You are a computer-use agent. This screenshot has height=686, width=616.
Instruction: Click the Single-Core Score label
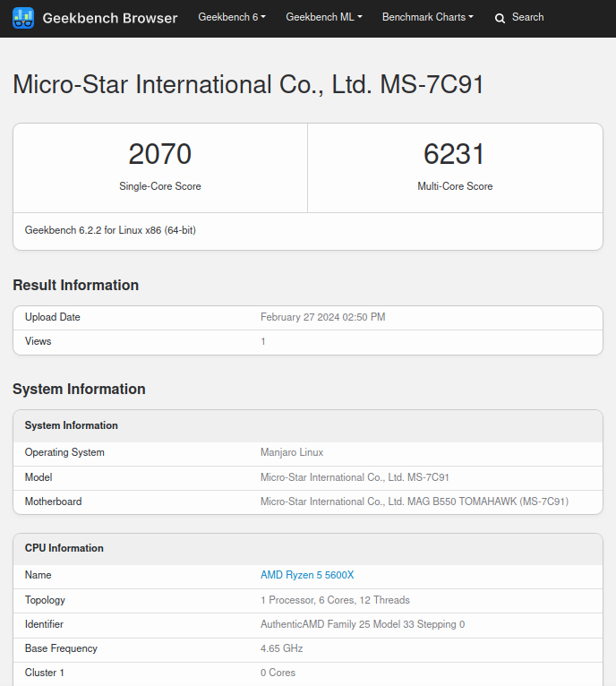point(160,186)
